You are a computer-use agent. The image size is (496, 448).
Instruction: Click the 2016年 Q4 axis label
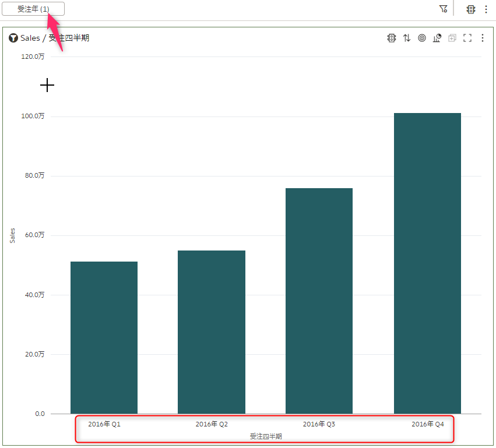(x=428, y=424)
